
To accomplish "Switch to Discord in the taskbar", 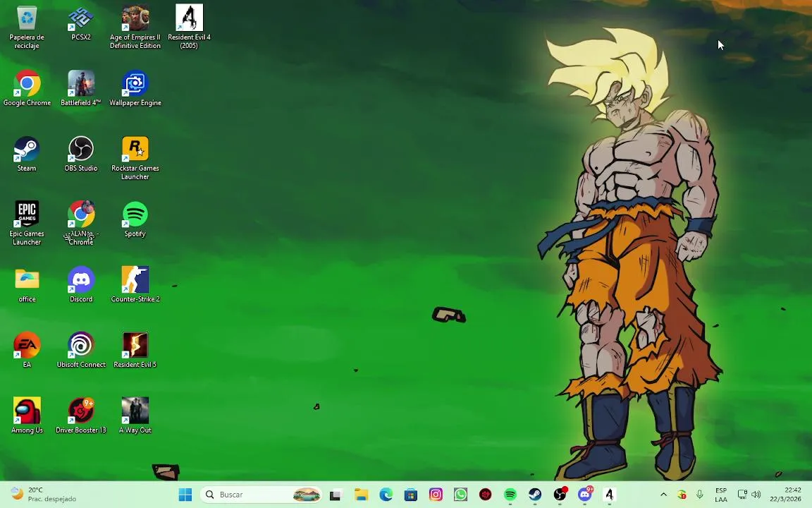I will click(x=584, y=495).
